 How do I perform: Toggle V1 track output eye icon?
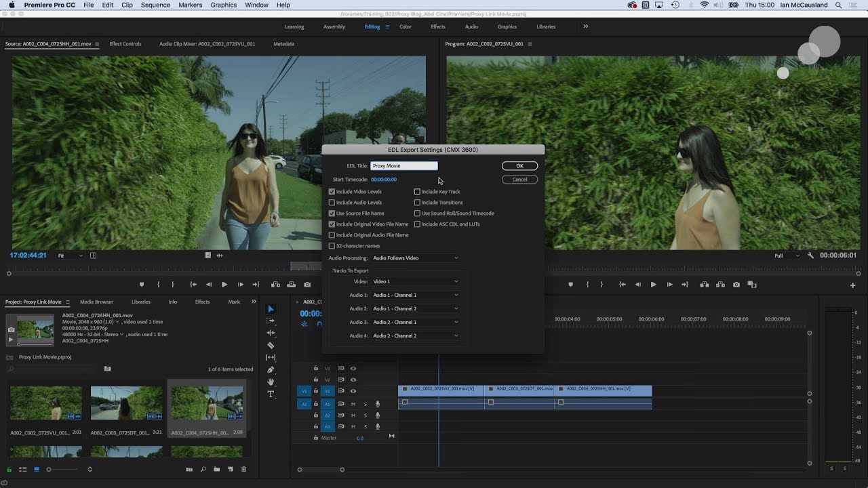353,391
